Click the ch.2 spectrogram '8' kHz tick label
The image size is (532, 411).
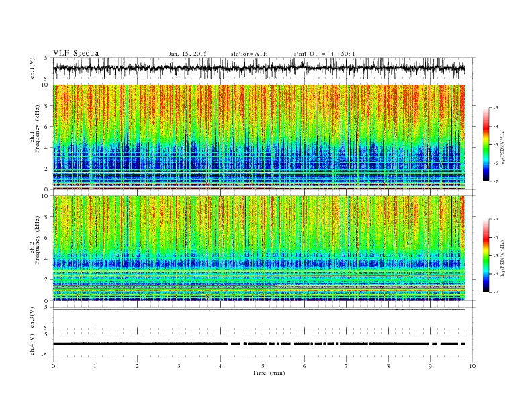pyautogui.click(x=47, y=217)
